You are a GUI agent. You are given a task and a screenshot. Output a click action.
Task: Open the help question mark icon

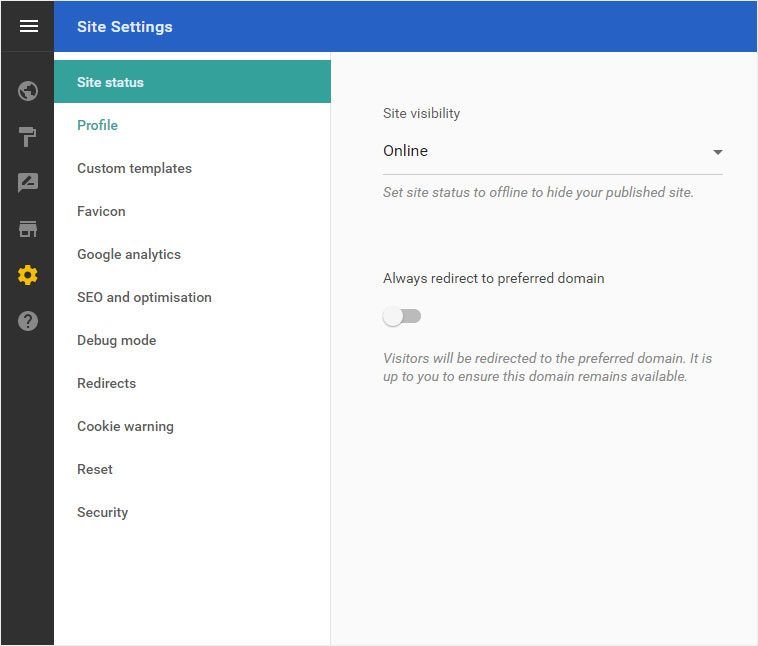[28, 321]
